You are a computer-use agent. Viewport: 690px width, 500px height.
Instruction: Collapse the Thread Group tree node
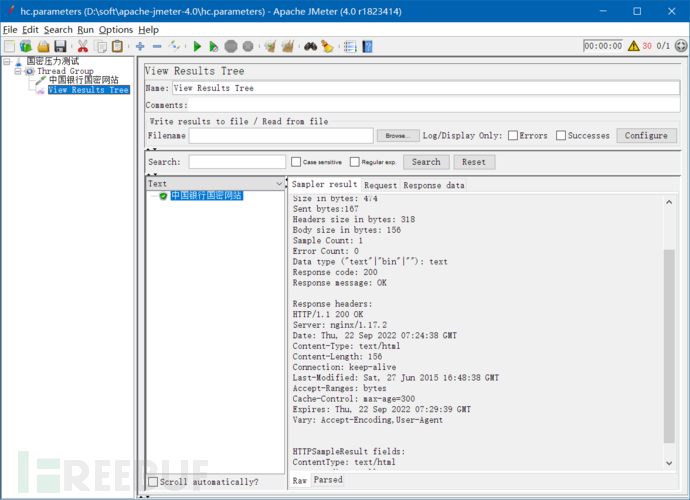pos(18,71)
